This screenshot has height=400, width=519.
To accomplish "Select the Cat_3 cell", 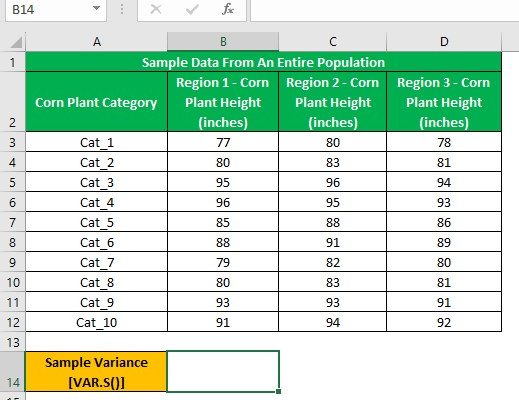I will [96, 182].
